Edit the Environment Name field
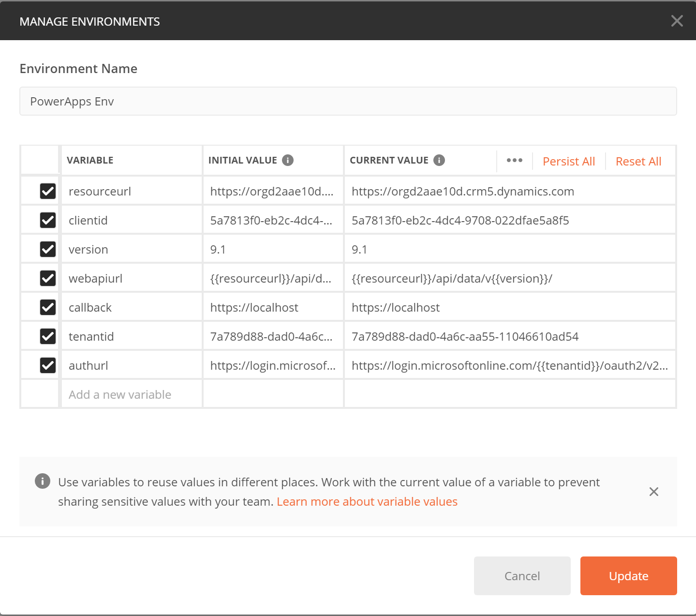The width and height of the screenshot is (696, 616). pyautogui.click(x=348, y=101)
